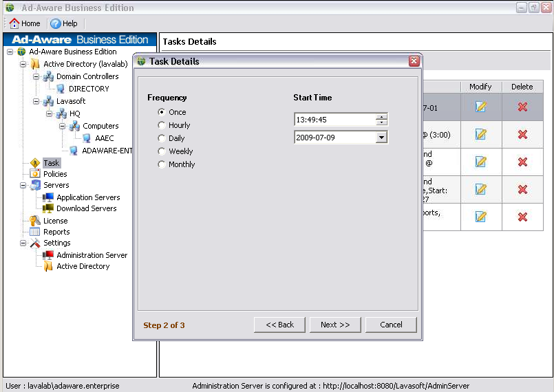Screen dimensions: 554x392
Task: Click the Servers icon in tree
Action: (35, 185)
